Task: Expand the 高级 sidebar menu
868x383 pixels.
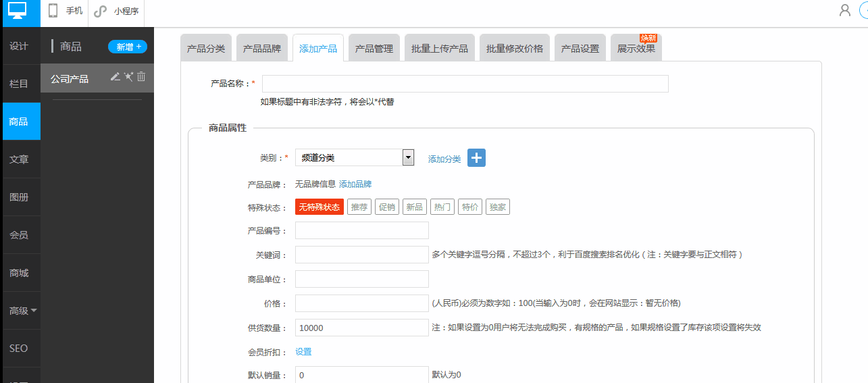Action: 22,311
